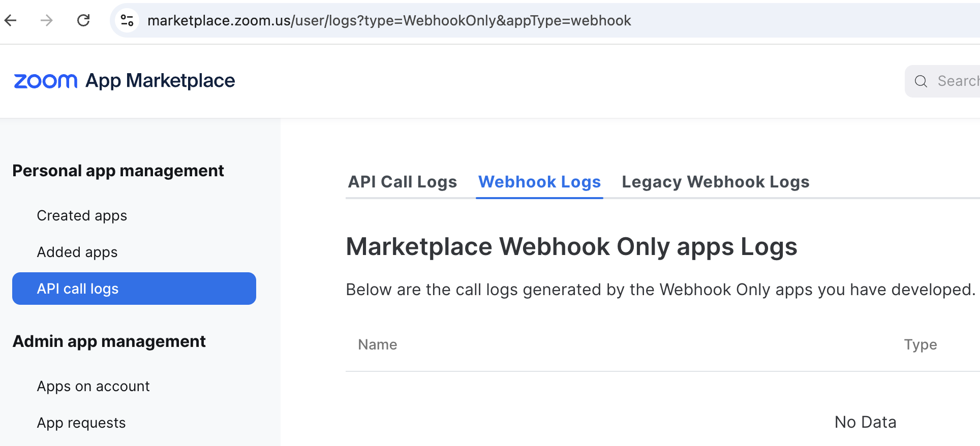The width and height of the screenshot is (980, 446).
Task: Open Created apps in sidebar
Action: [x=82, y=215]
